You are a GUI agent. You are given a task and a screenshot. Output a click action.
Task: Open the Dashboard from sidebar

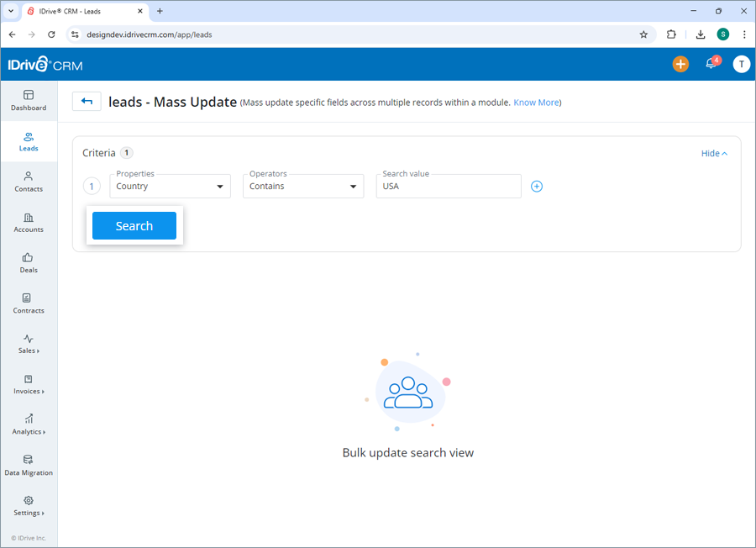pos(28,101)
